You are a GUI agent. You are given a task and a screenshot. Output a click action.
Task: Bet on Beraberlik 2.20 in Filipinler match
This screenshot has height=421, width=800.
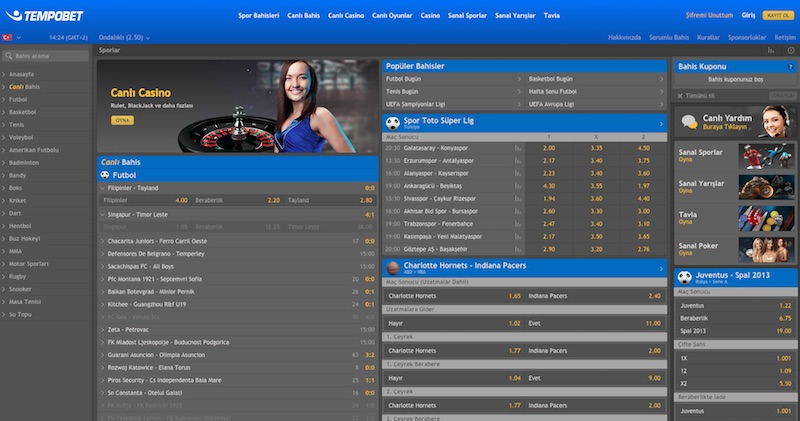coord(237,201)
